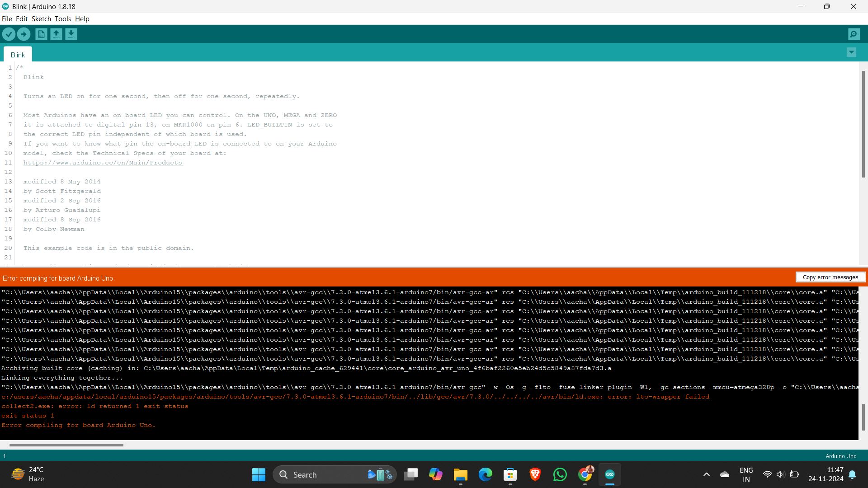Click the console horizontal scrollbar thumb
Viewport: 868px width, 488px height.
[x=66, y=445]
